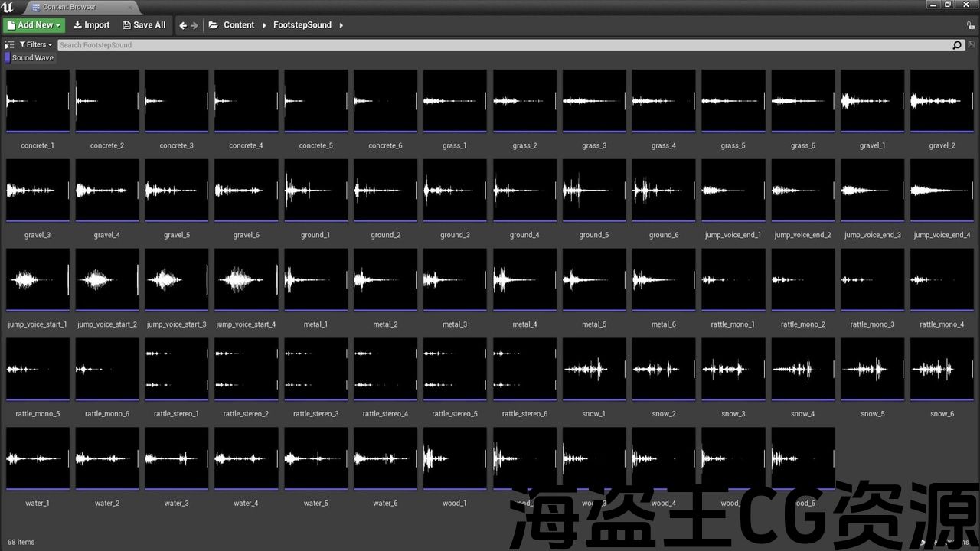This screenshot has height=551, width=980.
Task: Toggle the Content Browser lock icon
Action: pos(971,25)
